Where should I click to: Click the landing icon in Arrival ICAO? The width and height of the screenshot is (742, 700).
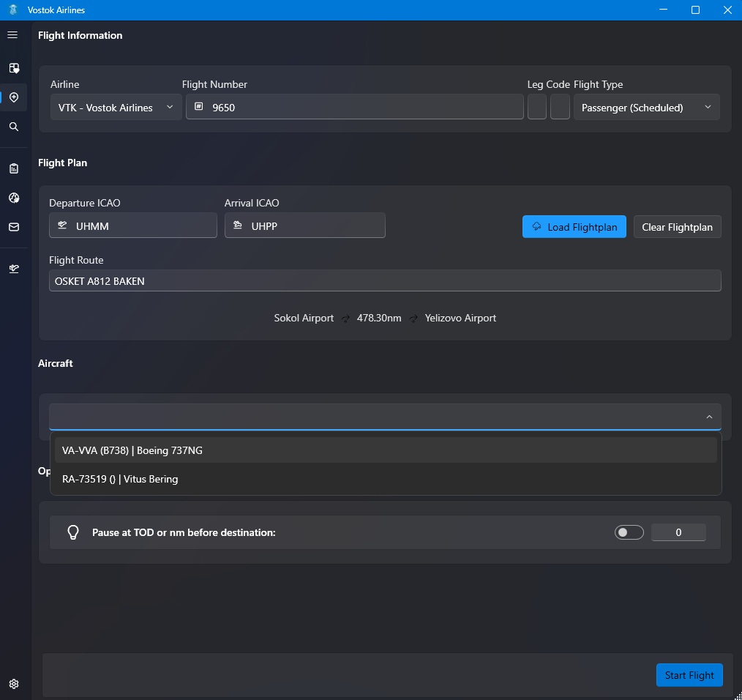pos(238,226)
